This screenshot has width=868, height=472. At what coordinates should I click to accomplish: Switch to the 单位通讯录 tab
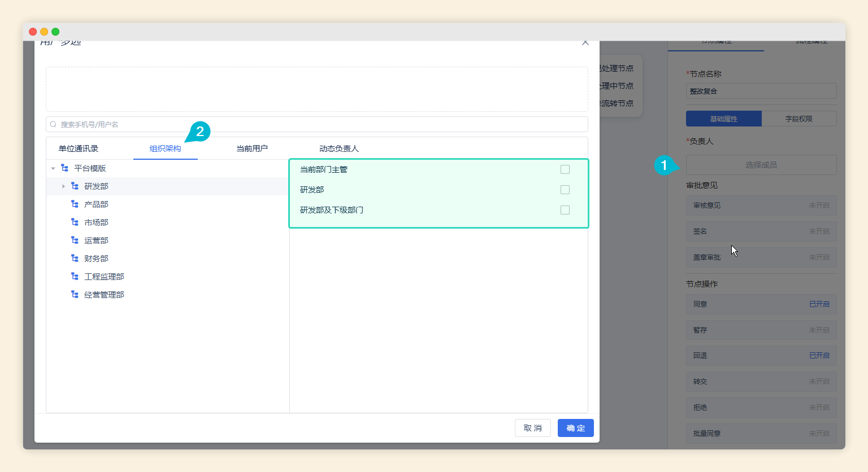pyautogui.click(x=79, y=148)
